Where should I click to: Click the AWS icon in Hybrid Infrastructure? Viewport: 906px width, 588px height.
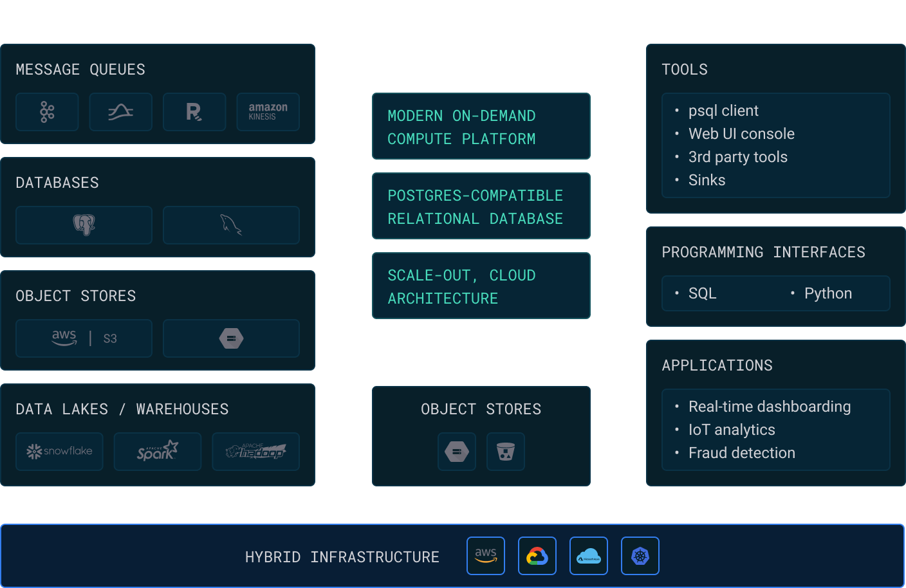(x=486, y=556)
